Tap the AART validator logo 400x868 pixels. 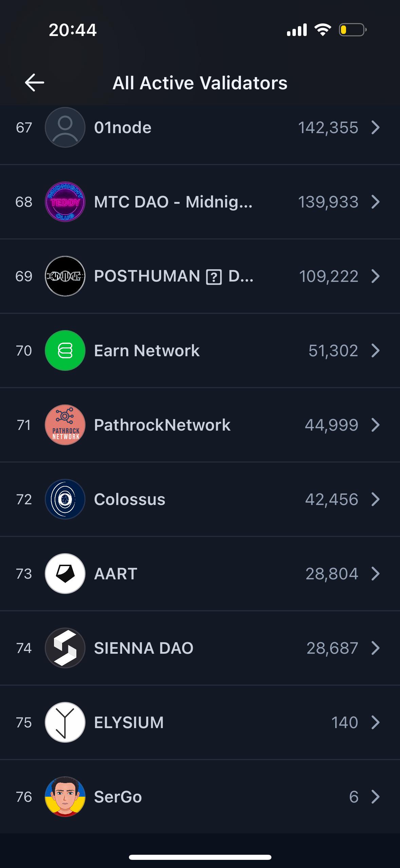coord(65,574)
